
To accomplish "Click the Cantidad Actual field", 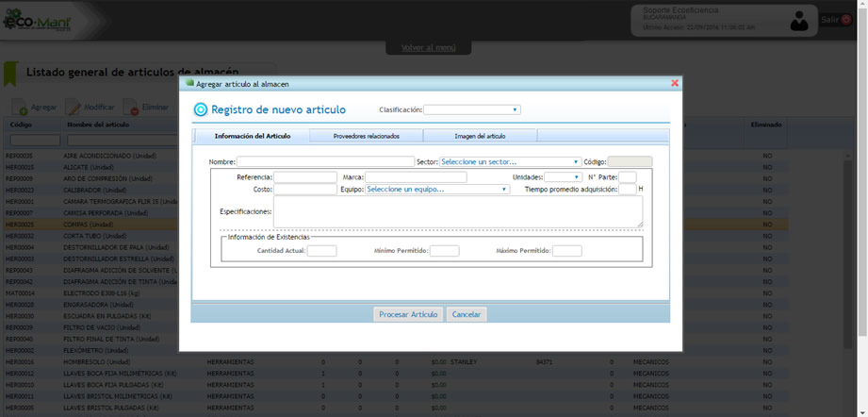I will point(322,251).
